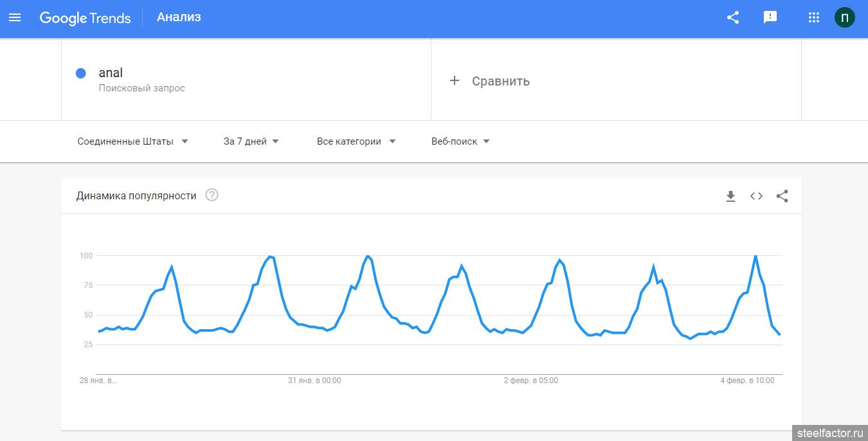Share the Динамика популярности chart
This screenshot has width=868, height=441.
pyautogui.click(x=782, y=197)
